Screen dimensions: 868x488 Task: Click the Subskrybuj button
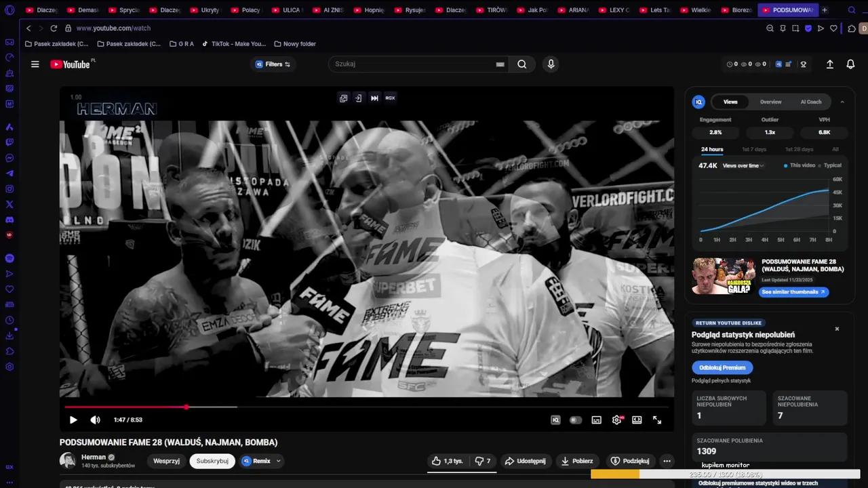click(x=212, y=461)
